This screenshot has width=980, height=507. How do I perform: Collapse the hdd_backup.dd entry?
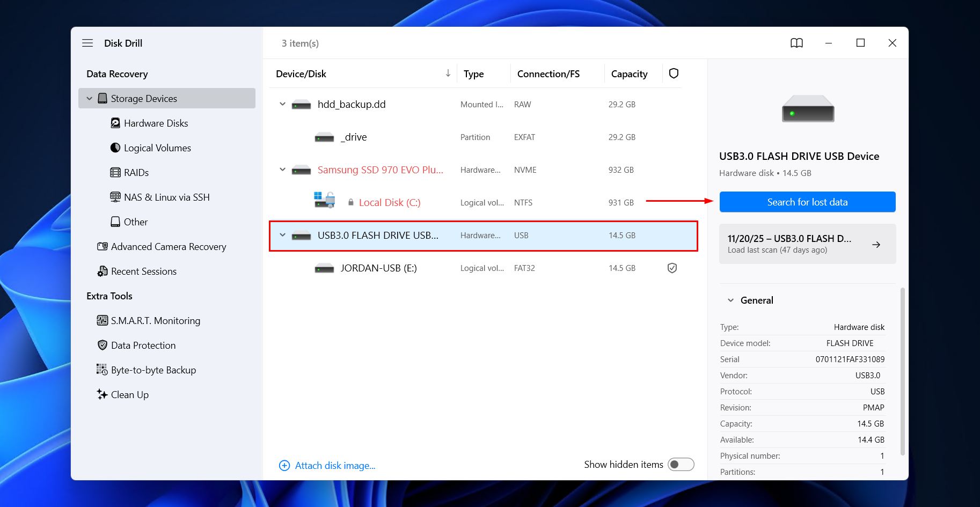[x=282, y=104]
